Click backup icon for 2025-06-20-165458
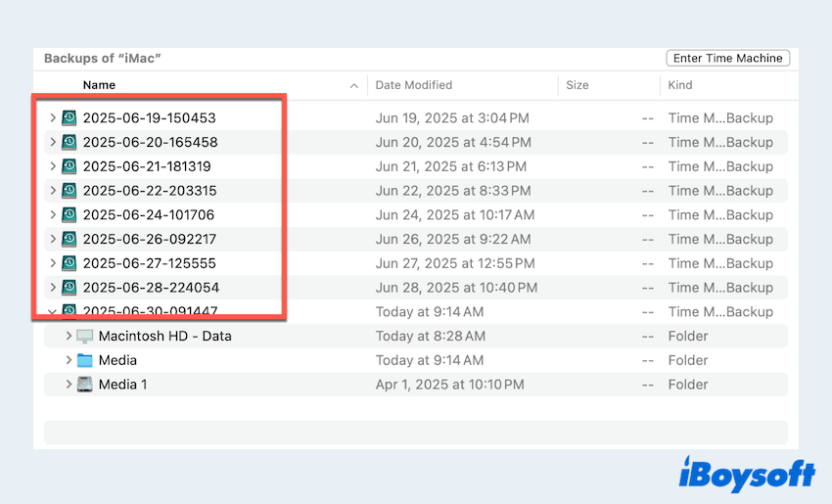 [69, 142]
